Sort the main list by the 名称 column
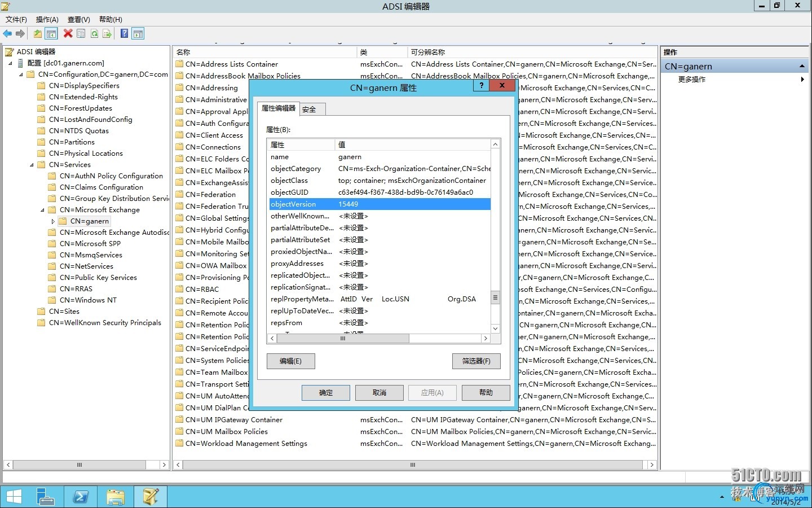812x508 pixels. click(265, 52)
